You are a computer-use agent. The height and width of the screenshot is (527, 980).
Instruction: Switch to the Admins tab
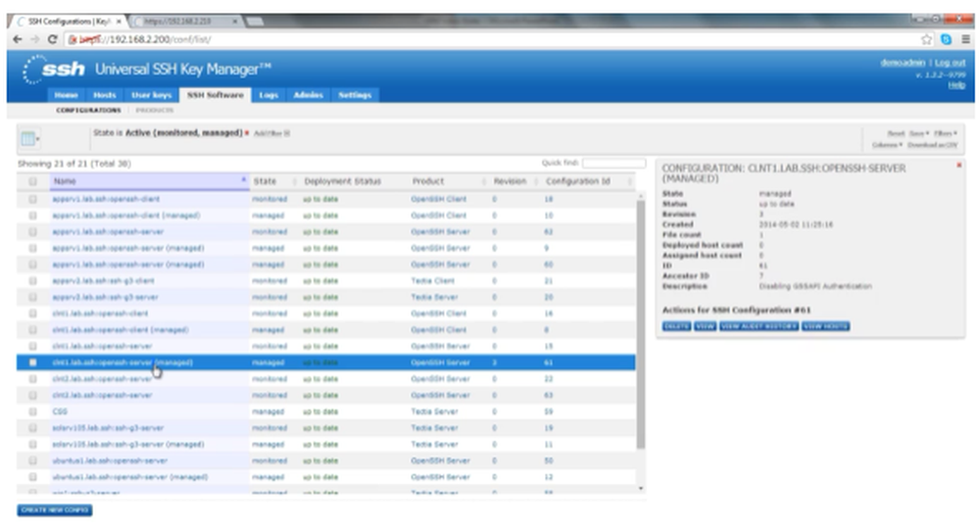308,95
